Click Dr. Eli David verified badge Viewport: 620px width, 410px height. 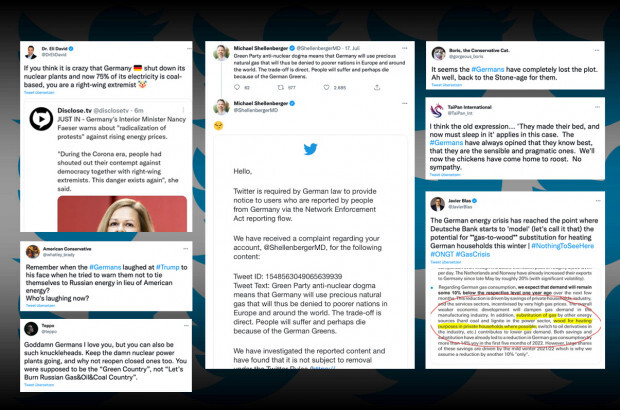click(71, 49)
